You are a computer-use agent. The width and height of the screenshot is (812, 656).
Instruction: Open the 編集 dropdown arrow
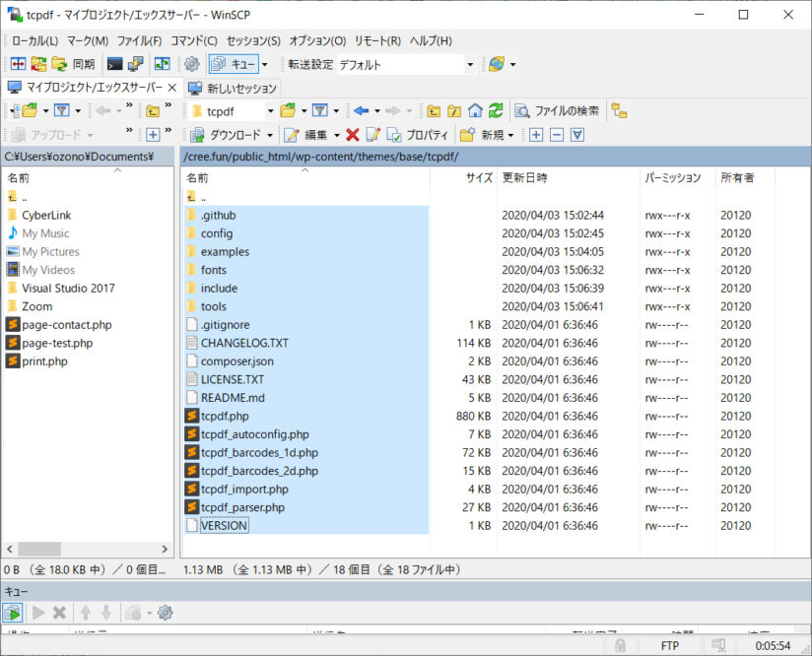339,134
